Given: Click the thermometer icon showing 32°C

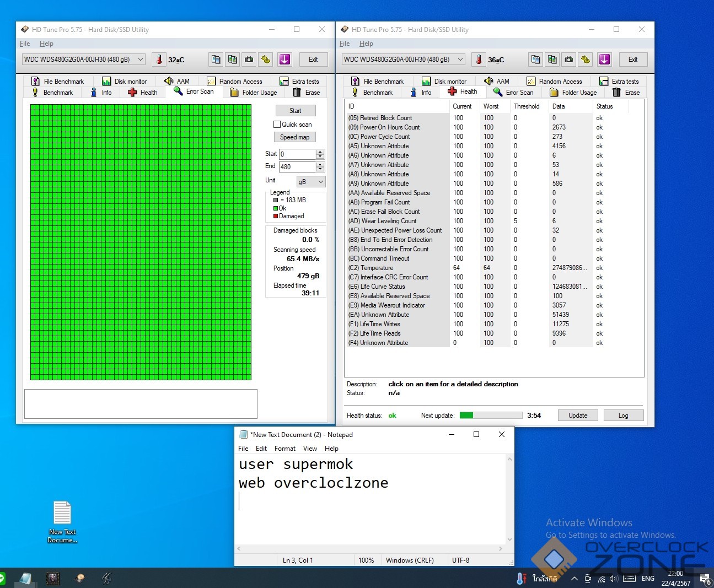Looking at the screenshot, I should click(159, 60).
